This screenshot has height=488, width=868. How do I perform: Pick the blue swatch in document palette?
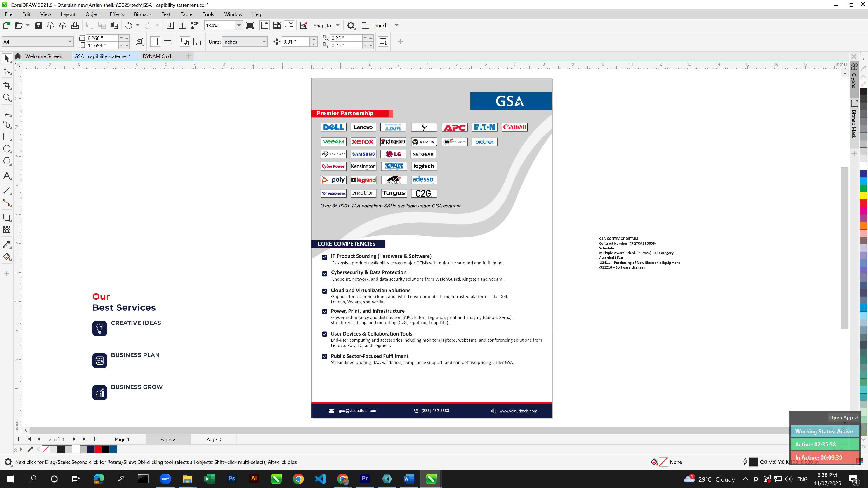pyautogui.click(x=113, y=449)
